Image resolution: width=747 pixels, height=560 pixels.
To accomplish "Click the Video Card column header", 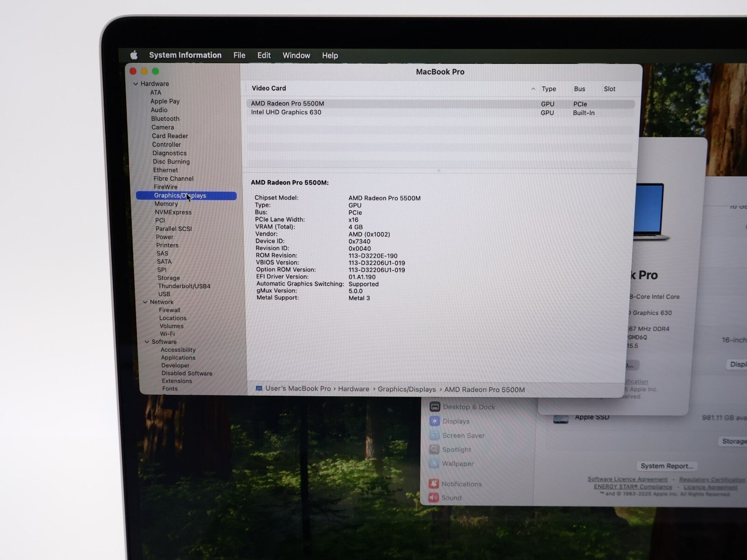I will point(269,88).
